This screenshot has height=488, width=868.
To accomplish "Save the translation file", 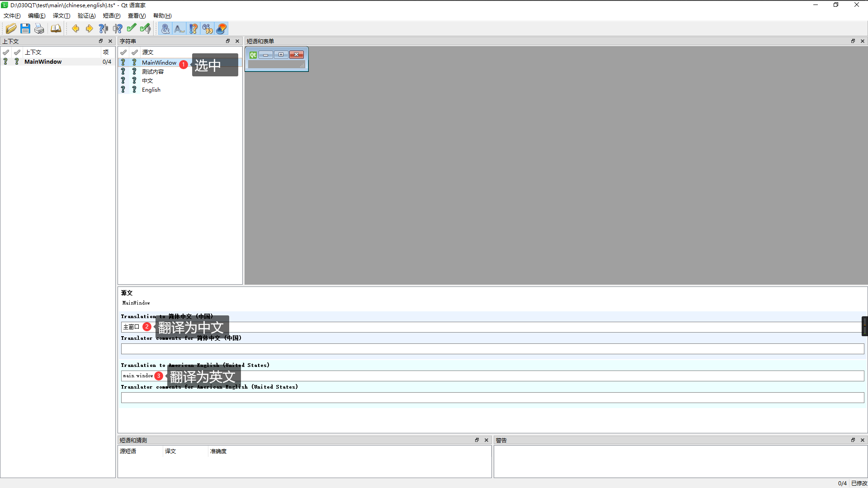I will [25, 29].
